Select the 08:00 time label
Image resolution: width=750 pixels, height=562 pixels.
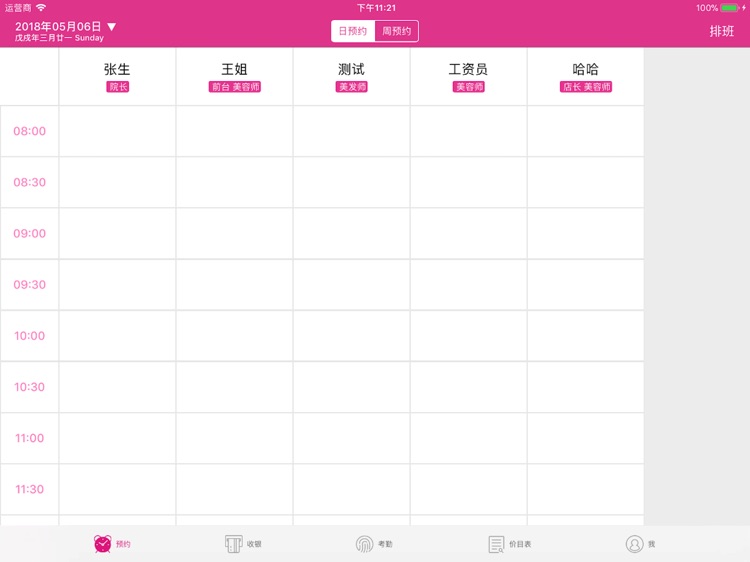(30, 131)
